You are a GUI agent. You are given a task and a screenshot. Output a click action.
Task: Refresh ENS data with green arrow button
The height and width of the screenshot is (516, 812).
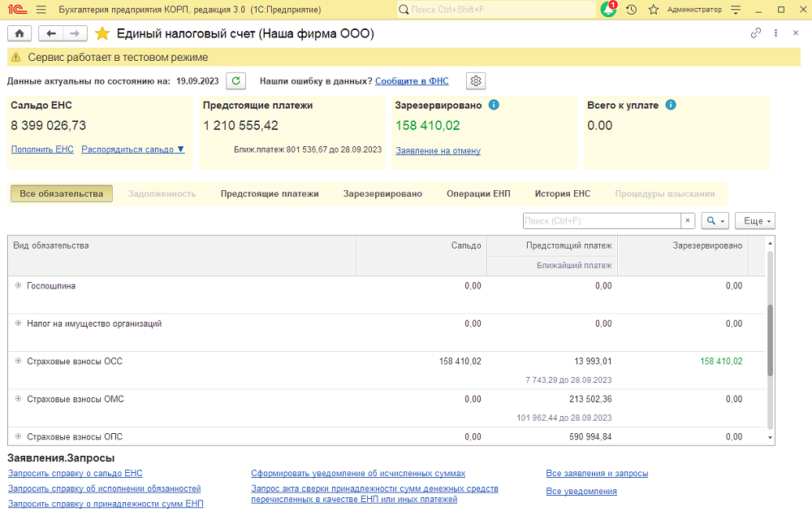pyautogui.click(x=235, y=81)
